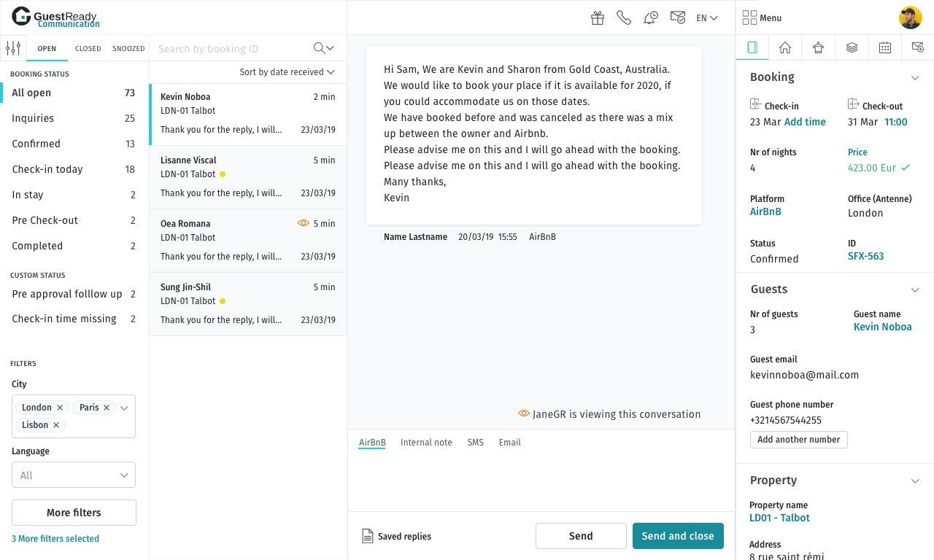Click the search magnifier icon
Screen dimensions: 934x560
tap(319, 48)
